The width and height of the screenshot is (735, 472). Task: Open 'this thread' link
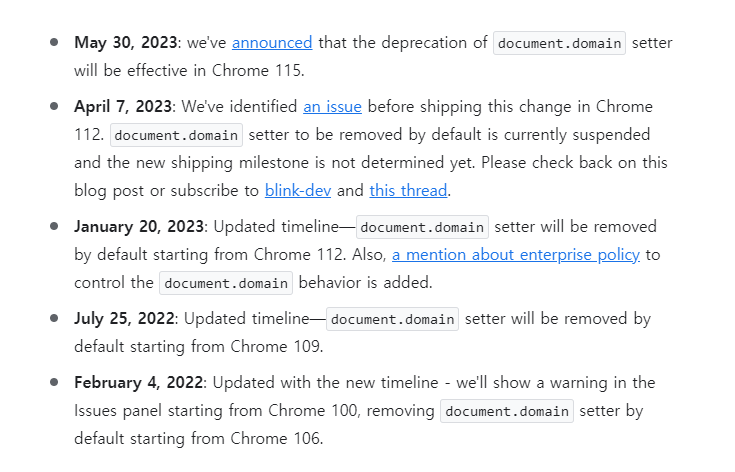coord(408,190)
